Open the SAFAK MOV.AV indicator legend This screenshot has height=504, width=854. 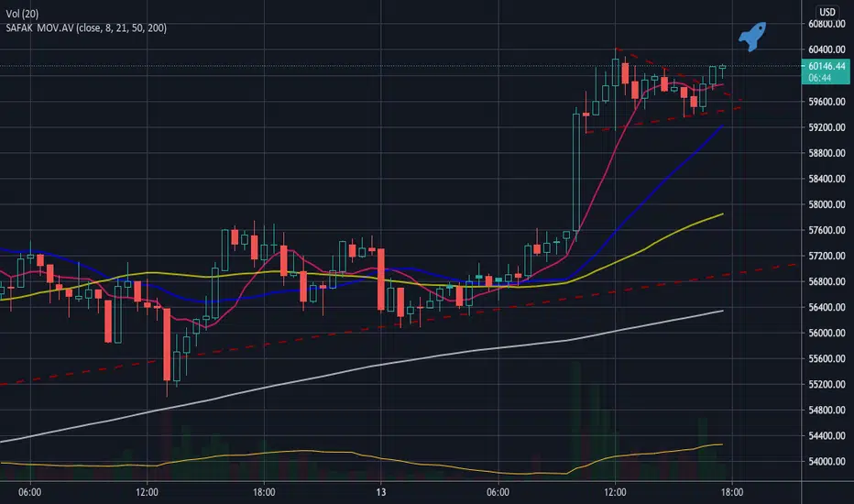[86, 27]
